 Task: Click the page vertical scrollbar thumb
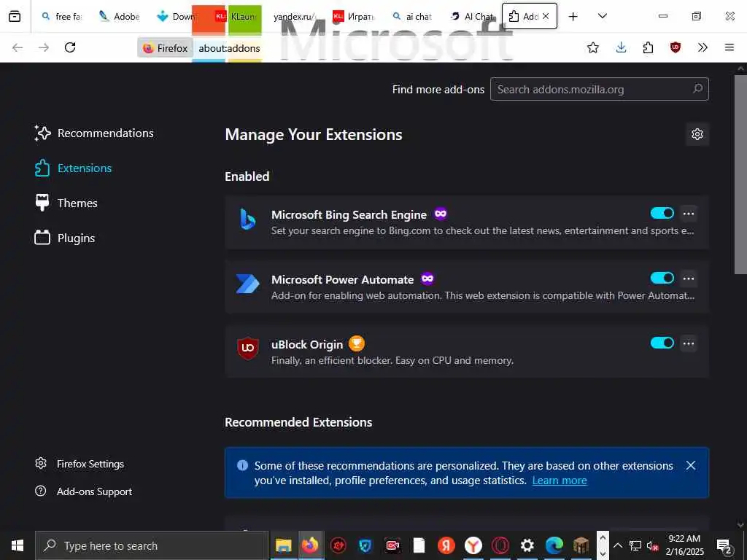click(740, 174)
